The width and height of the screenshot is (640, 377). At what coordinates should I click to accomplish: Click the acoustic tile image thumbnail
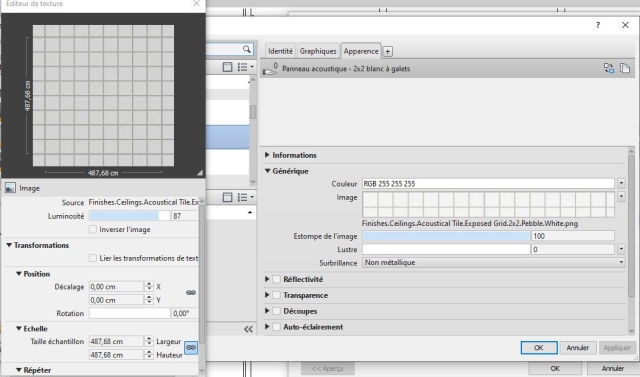488,204
